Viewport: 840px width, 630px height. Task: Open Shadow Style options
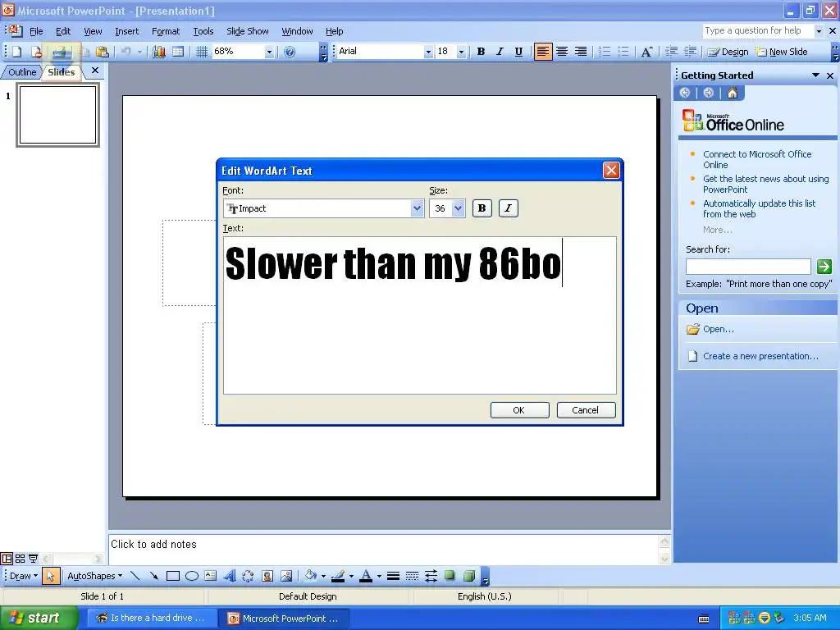point(450,576)
